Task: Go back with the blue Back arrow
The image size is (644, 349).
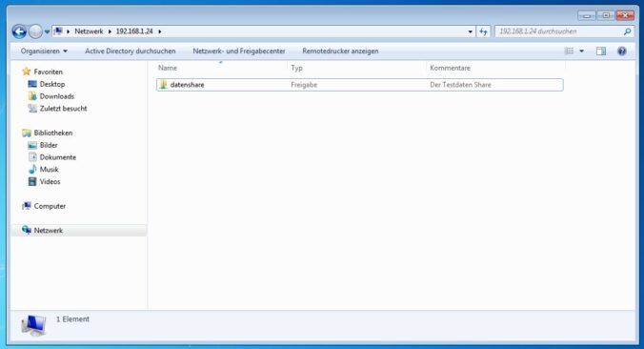Action: 19,31
